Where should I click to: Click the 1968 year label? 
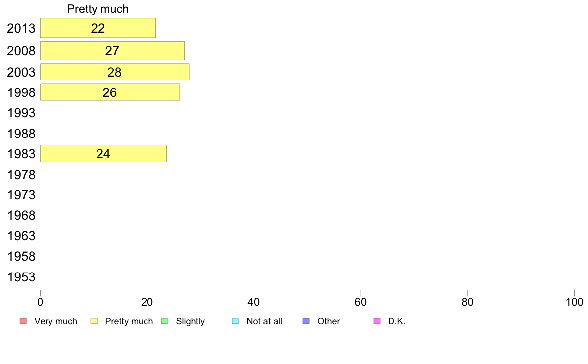coord(21,216)
